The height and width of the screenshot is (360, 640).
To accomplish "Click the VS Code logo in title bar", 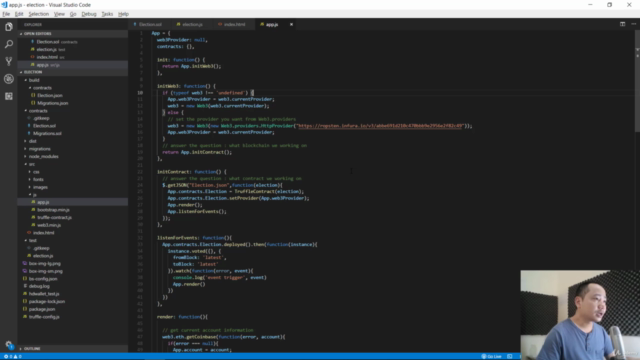I will 4,5.
